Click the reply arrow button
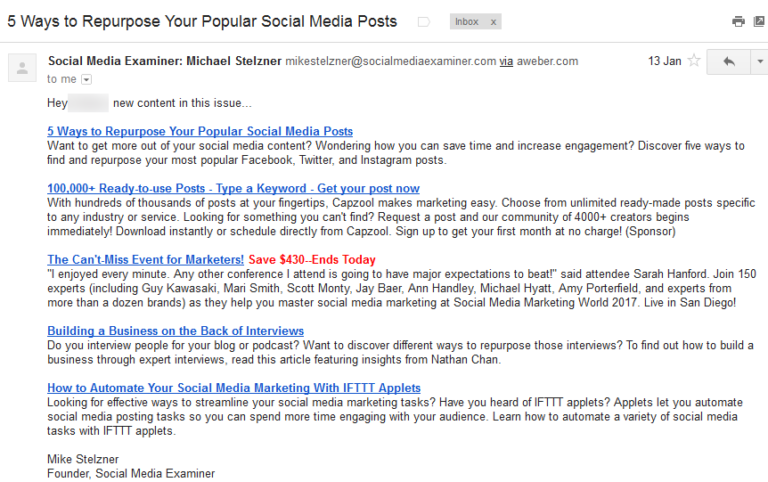 [x=728, y=61]
